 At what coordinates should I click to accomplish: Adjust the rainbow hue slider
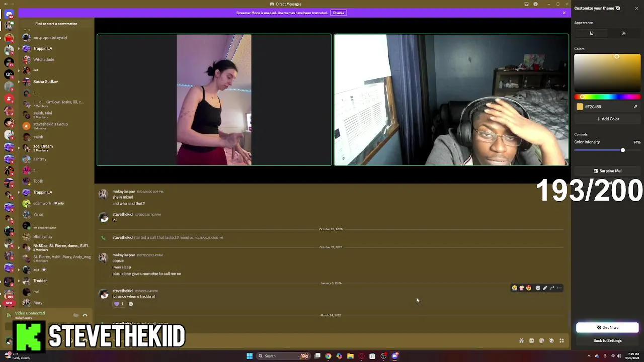pos(607,97)
